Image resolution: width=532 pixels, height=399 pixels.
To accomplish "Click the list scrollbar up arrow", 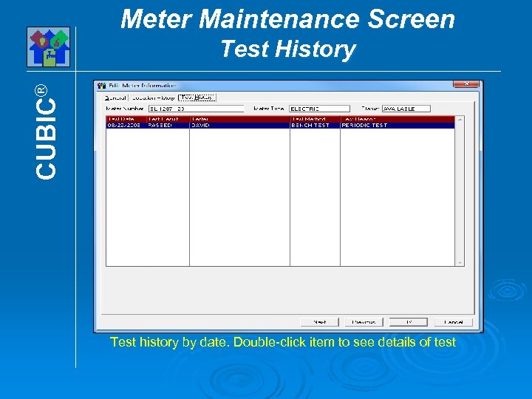I will [x=460, y=120].
